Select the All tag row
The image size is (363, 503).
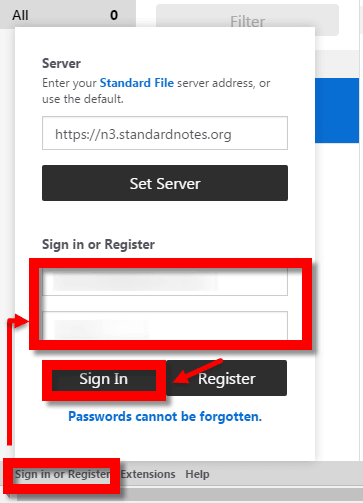(x=68, y=15)
